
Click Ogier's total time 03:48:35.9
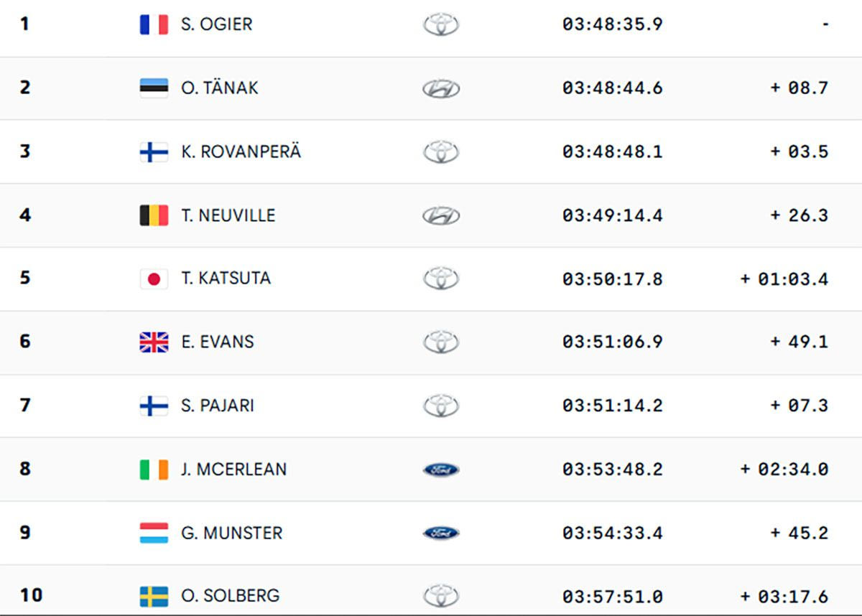click(612, 24)
